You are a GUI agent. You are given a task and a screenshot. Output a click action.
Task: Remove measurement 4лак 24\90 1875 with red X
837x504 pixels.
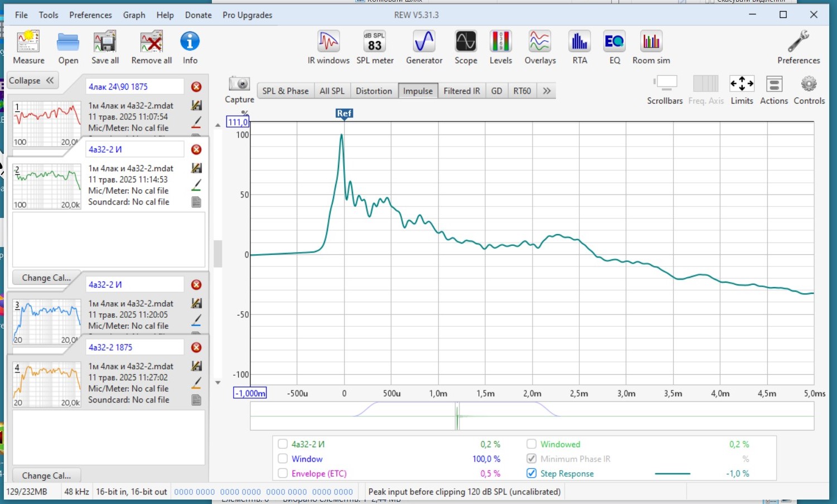(x=196, y=86)
